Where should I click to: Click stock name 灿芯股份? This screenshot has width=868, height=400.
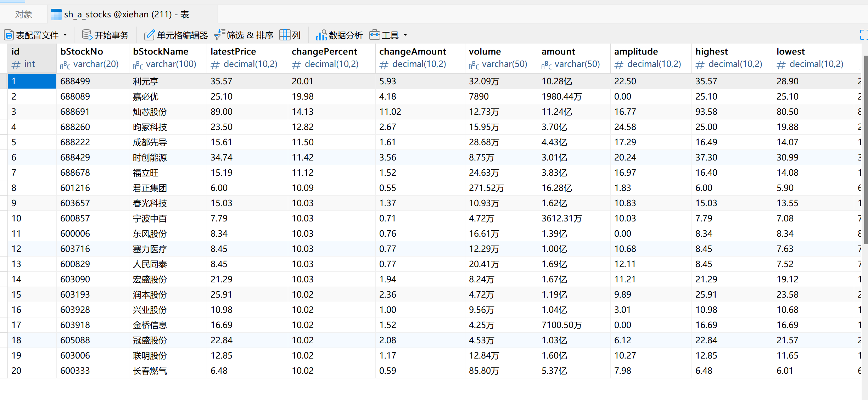(x=150, y=112)
